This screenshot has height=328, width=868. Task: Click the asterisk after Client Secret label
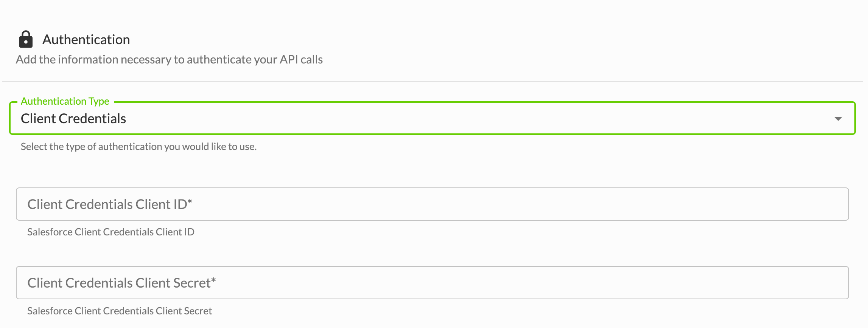213,280
